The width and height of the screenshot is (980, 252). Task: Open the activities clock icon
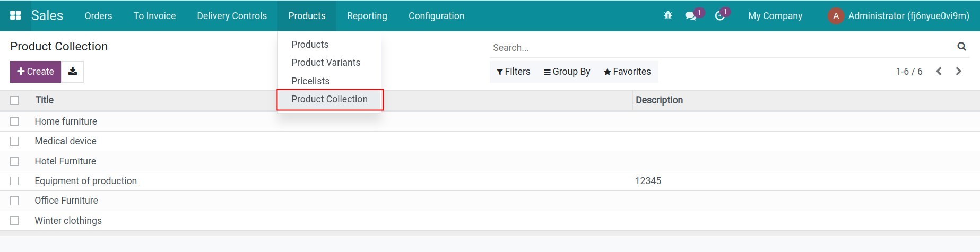(x=719, y=16)
